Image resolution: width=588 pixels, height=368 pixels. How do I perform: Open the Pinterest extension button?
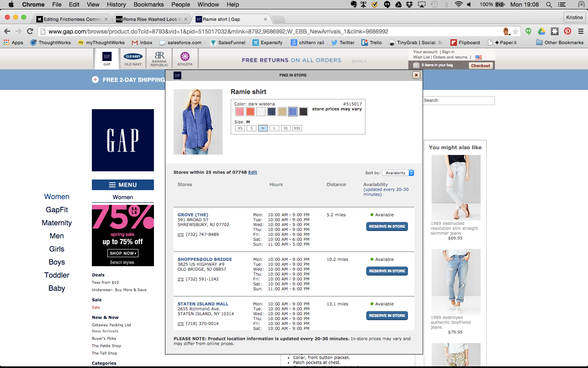point(568,31)
